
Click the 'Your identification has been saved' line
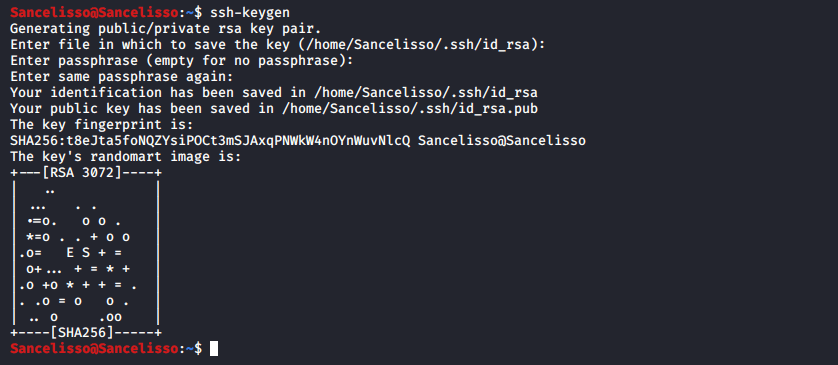click(x=274, y=92)
